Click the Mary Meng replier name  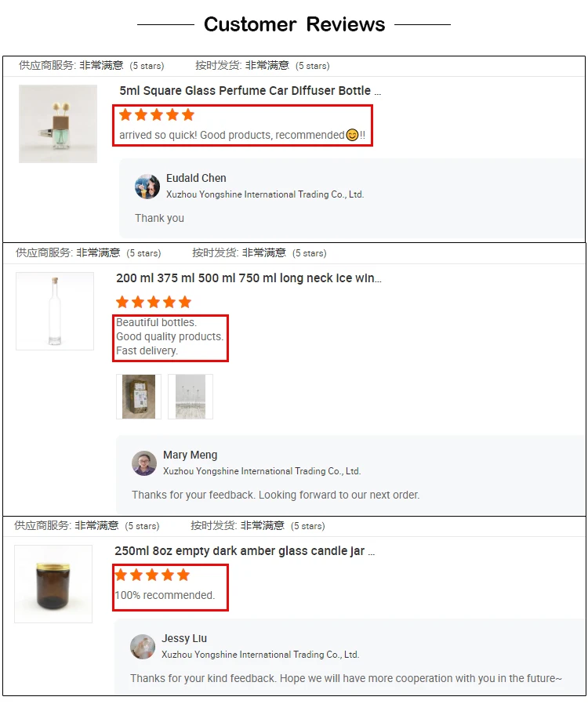pos(191,455)
